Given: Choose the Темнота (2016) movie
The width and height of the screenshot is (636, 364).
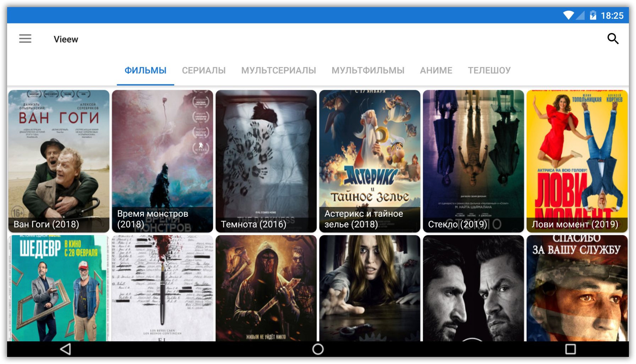Looking at the screenshot, I should tap(266, 161).
